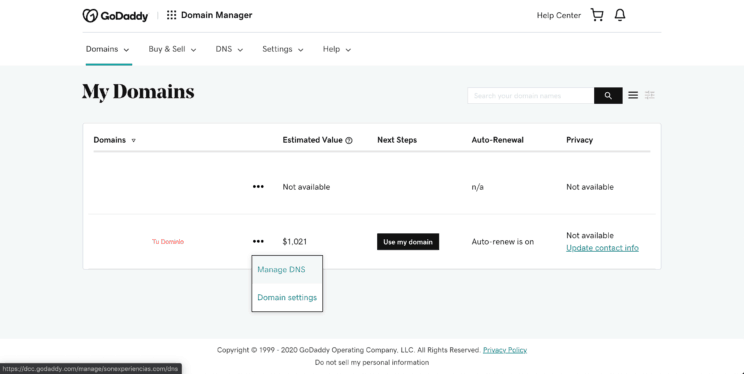Expand the Help nav dropdown

click(337, 49)
